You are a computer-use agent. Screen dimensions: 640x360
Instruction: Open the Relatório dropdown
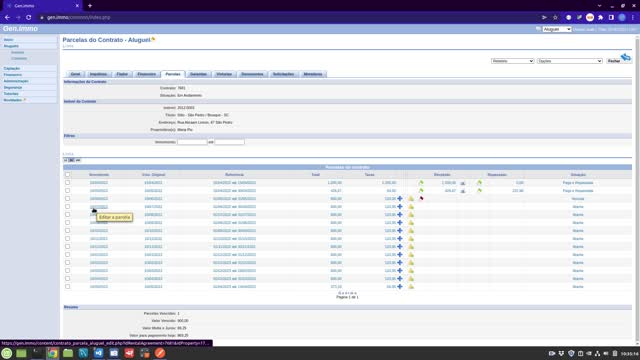[512, 61]
